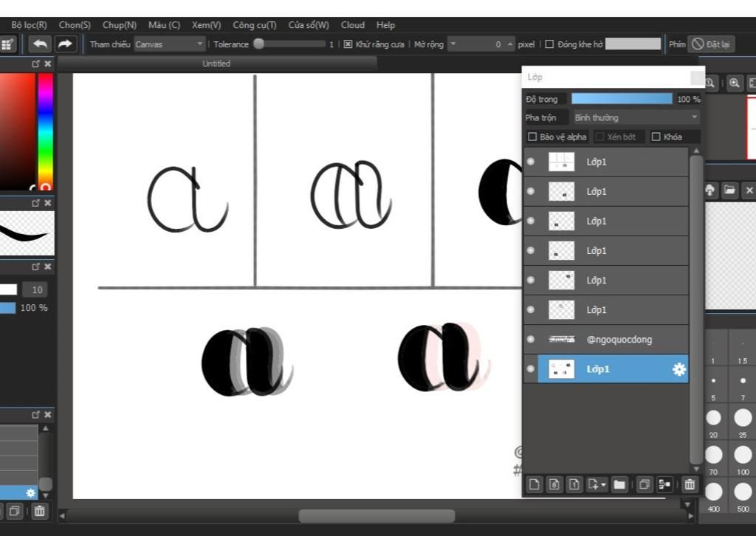
Task: Tick the Xén bớt clipping checkbox
Action: tap(599, 137)
